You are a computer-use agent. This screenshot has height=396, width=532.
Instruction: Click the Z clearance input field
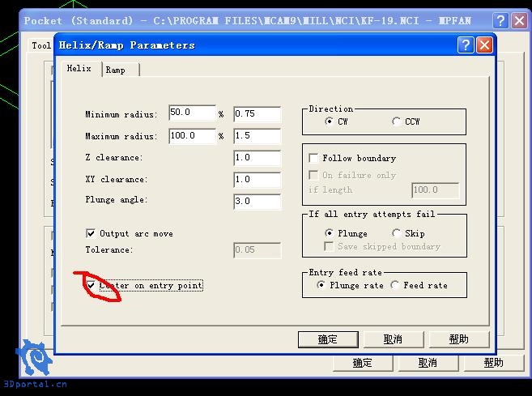click(257, 158)
